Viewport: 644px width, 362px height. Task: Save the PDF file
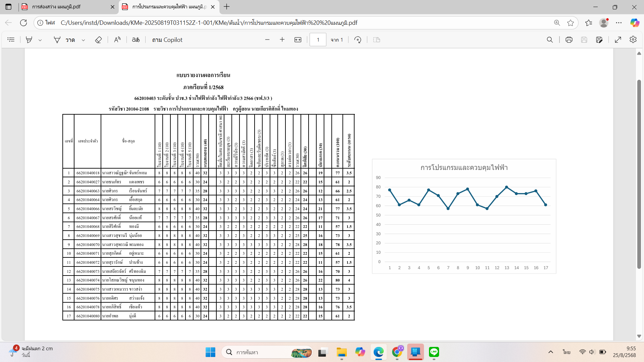coord(584,40)
